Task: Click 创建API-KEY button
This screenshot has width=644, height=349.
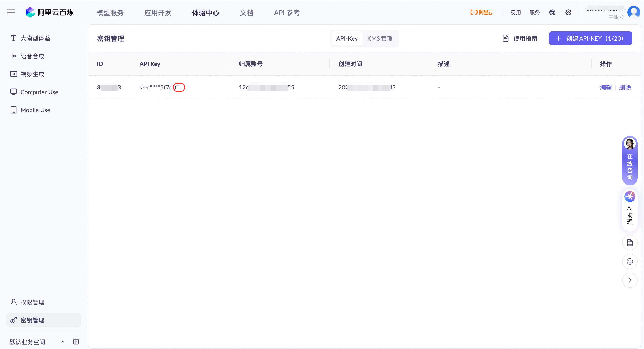Action: [590, 38]
